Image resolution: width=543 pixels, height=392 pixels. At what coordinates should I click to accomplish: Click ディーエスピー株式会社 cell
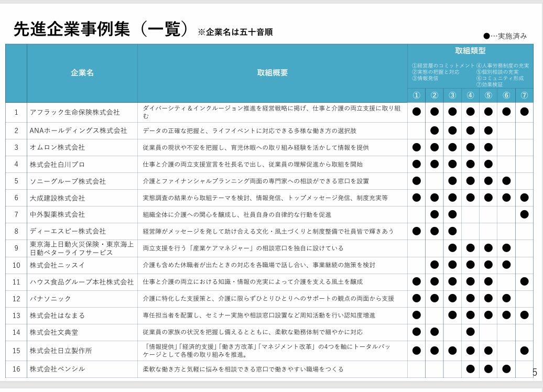click(x=68, y=231)
